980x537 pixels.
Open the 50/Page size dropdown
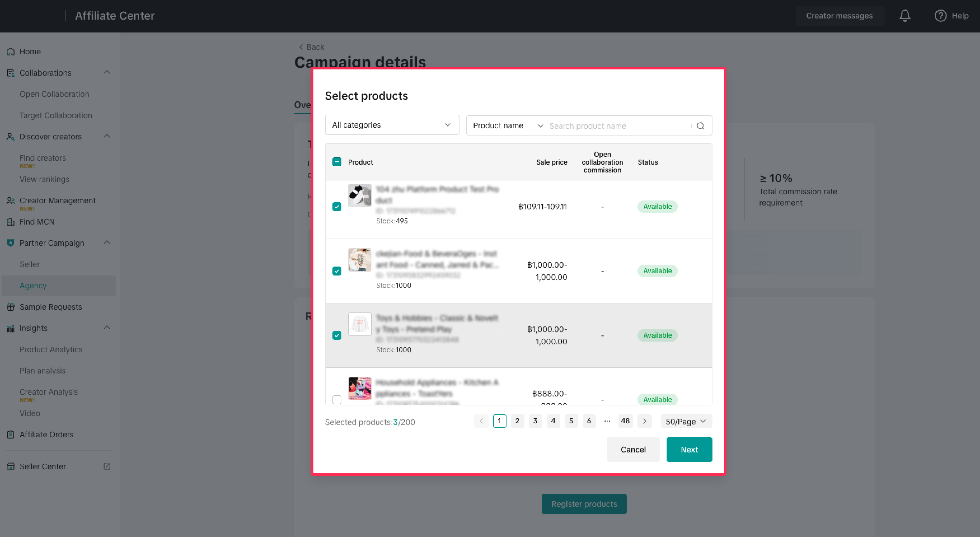686,421
